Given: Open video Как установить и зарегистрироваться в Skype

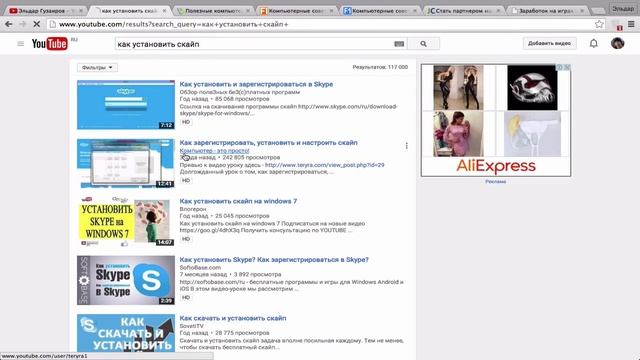Looking at the screenshot, I should pos(256,84).
